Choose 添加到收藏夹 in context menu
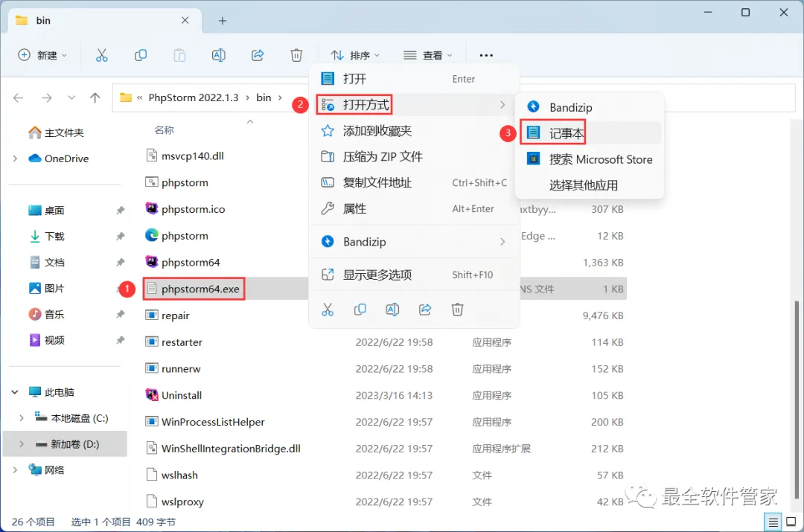 (x=415, y=131)
